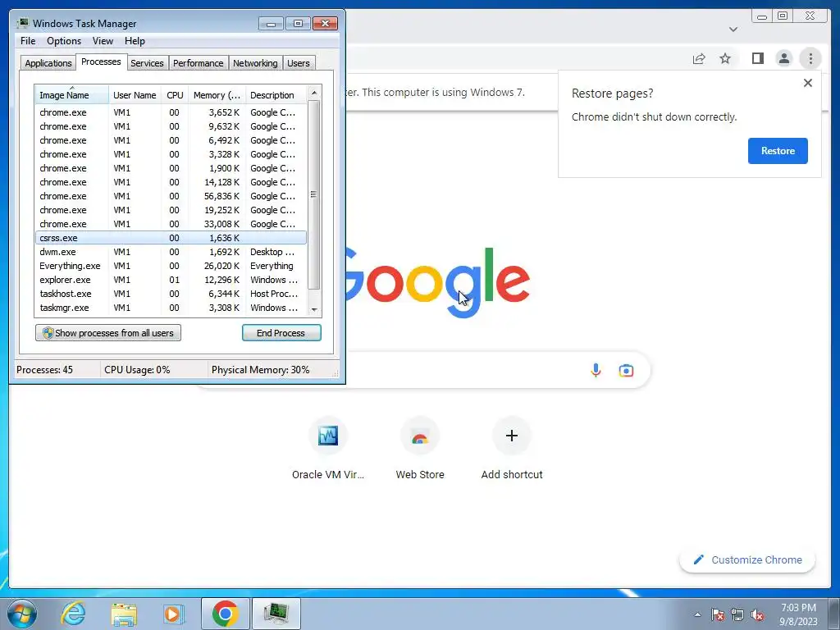The image size is (840, 630).
Task: Click Task Manager taskbar icon
Action: [276, 614]
